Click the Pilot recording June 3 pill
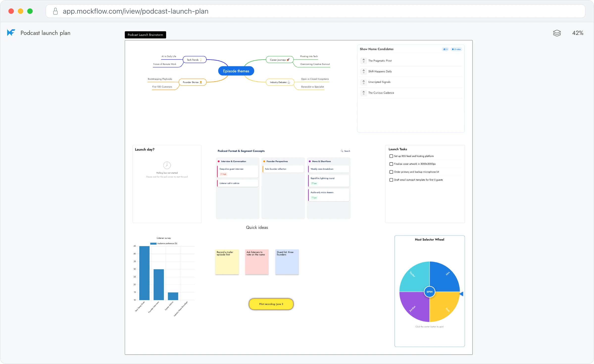 coord(271,304)
